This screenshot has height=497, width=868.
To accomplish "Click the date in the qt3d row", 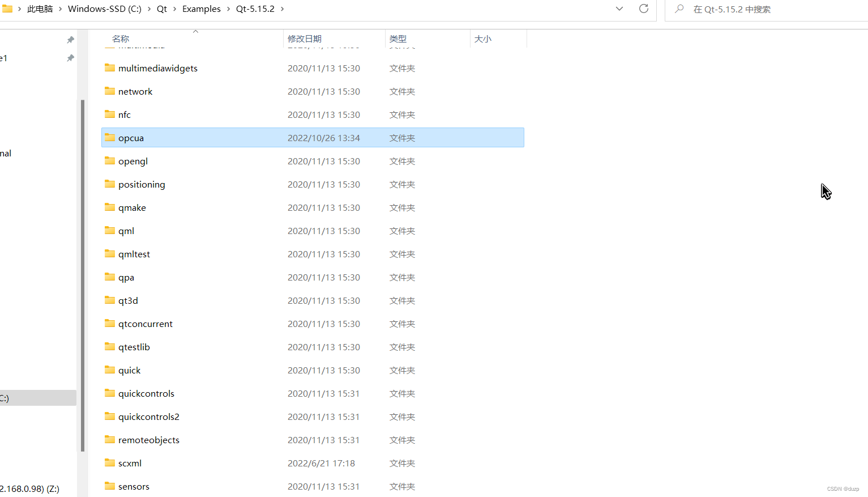I will 324,300.
